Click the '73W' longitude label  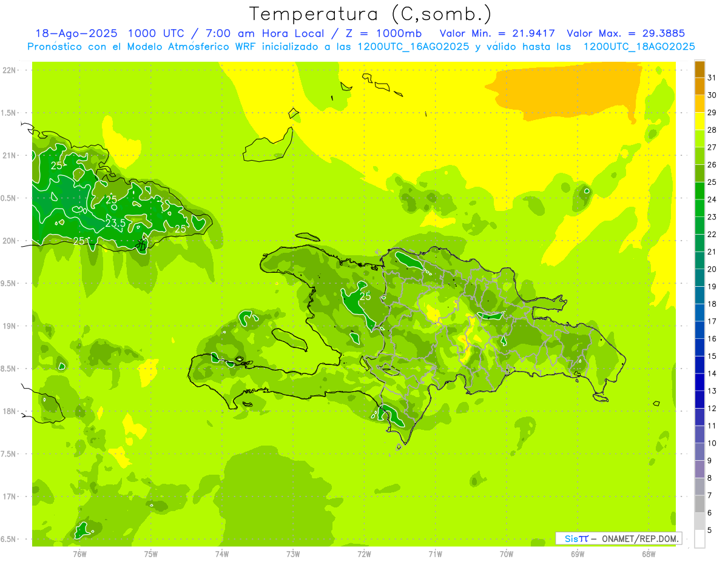[x=293, y=554]
